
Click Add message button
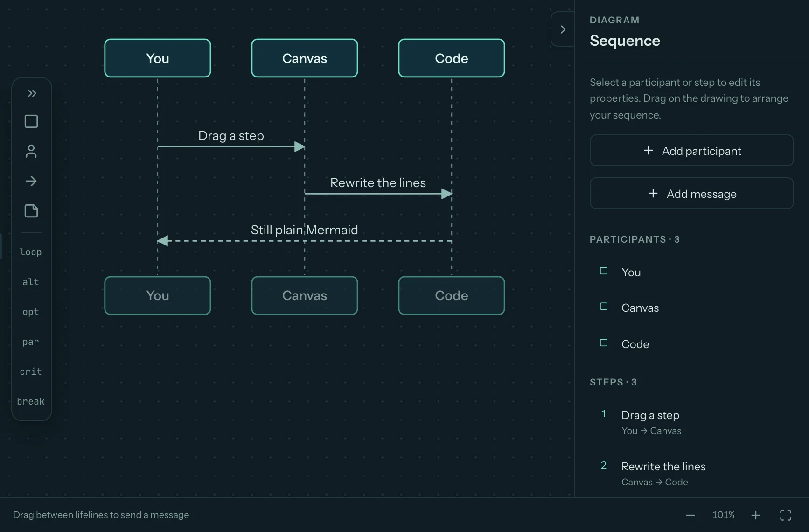pos(691,194)
